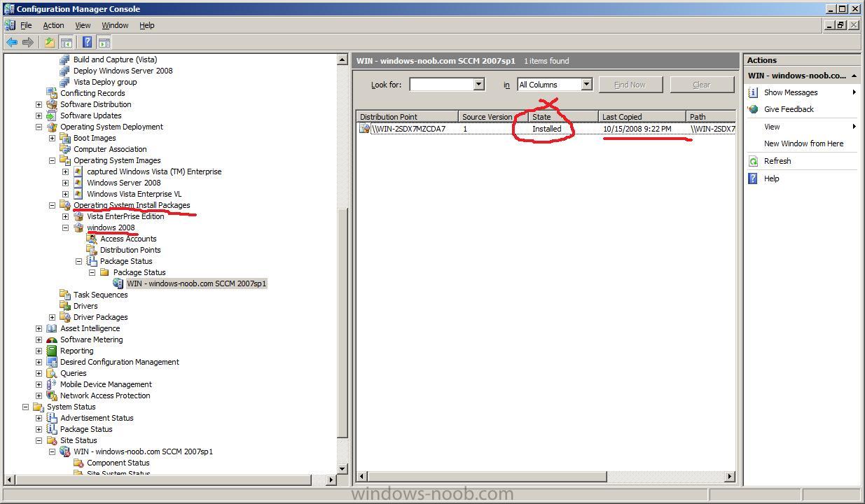Click the Give Feedback globe icon
Image resolution: width=865 pixels, height=504 pixels.
(x=754, y=109)
